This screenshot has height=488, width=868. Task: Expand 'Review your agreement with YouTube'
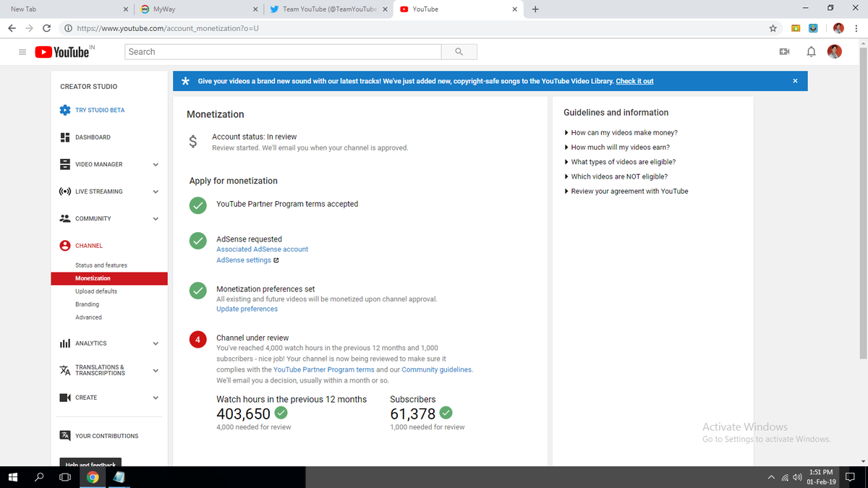click(x=626, y=192)
